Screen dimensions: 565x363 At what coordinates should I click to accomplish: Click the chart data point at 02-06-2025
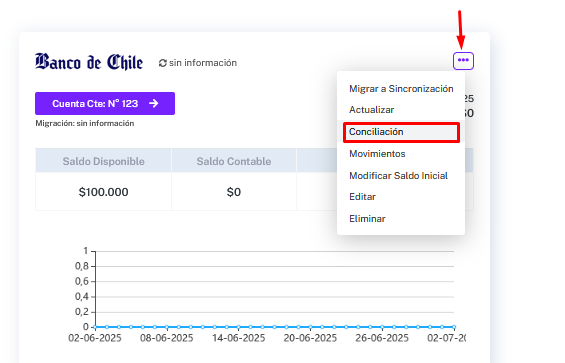[x=95, y=327]
